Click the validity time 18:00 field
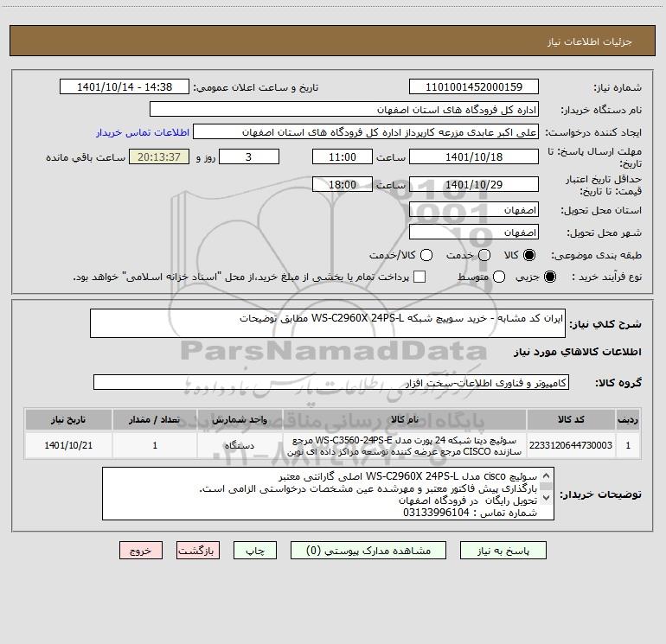Screen dimensions: 666x644 pos(343,184)
